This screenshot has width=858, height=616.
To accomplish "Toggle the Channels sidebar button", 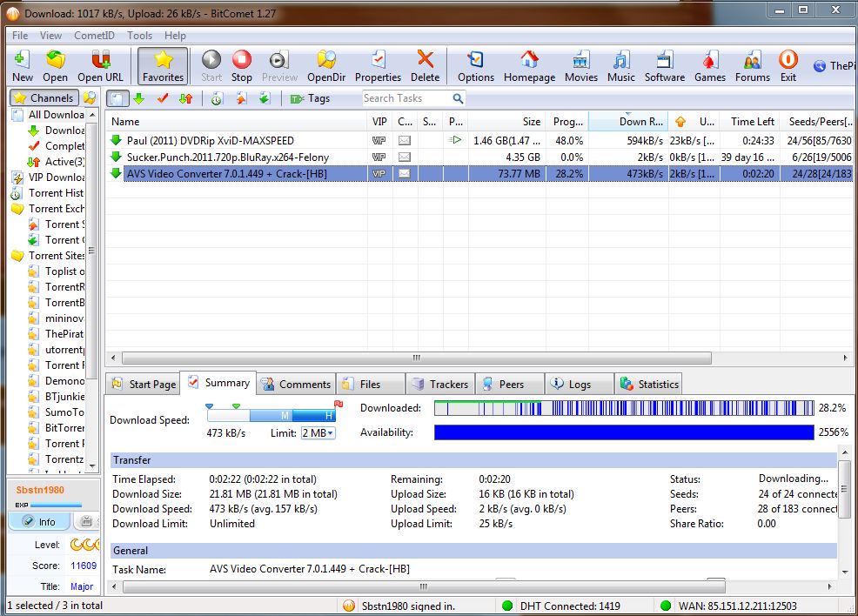I will coord(44,98).
